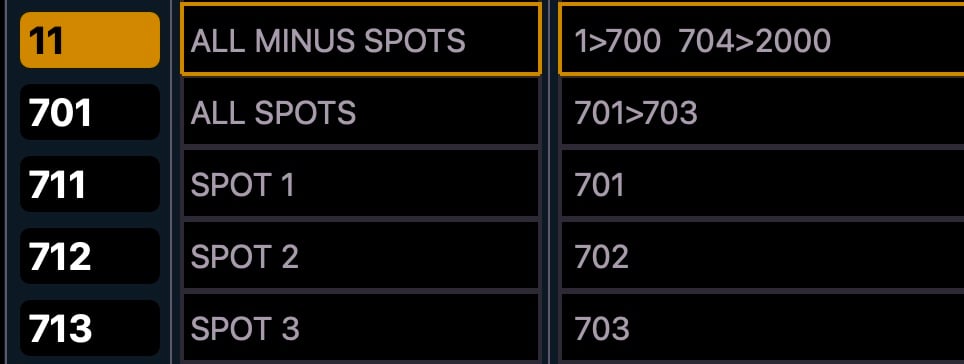Image resolution: width=964 pixels, height=364 pixels.
Task: Click the SPOT 1 label cell
Action: [x=361, y=184]
